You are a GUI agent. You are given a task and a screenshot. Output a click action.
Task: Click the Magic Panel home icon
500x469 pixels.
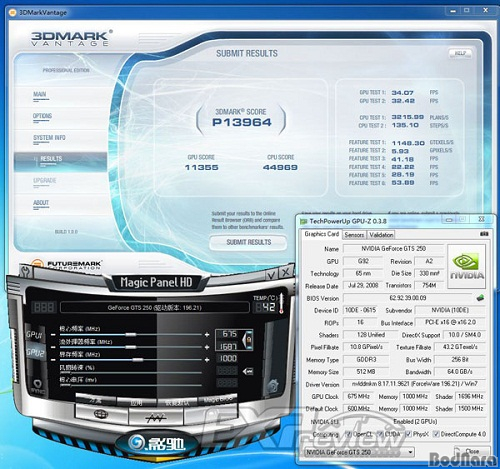(x=272, y=386)
